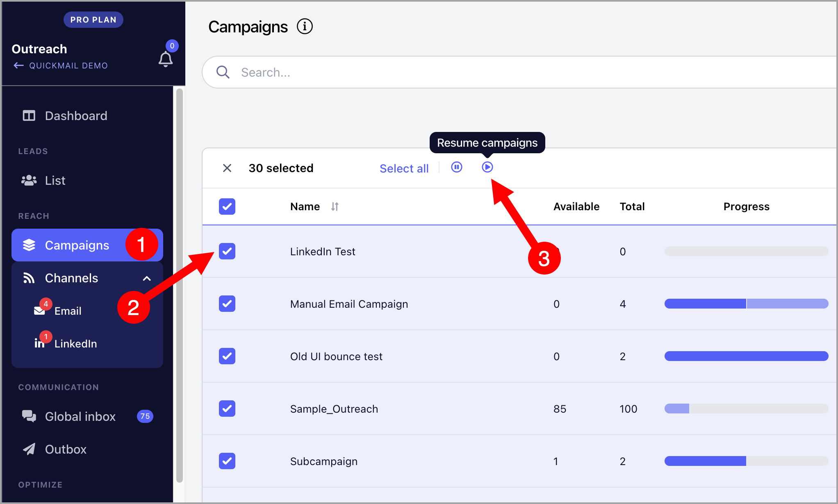Click the Outbox paper plane icon
This screenshot has height=504, width=838.
point(29,449)
